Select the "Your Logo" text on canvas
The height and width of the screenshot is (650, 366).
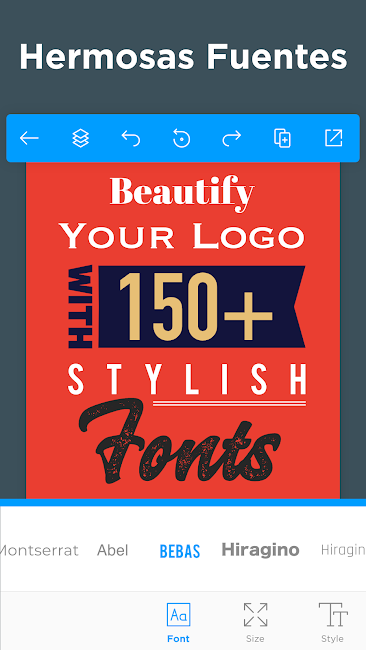coord(182,235)
